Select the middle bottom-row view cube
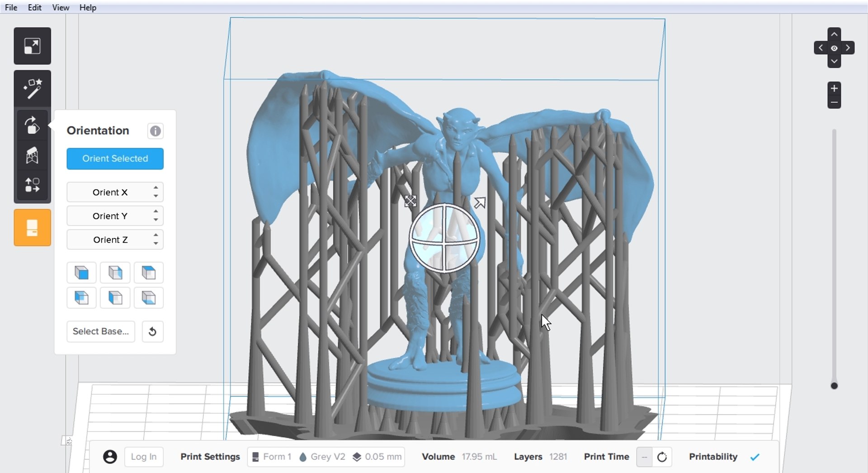This screenshot has height=473, width=868. point(115,298)
